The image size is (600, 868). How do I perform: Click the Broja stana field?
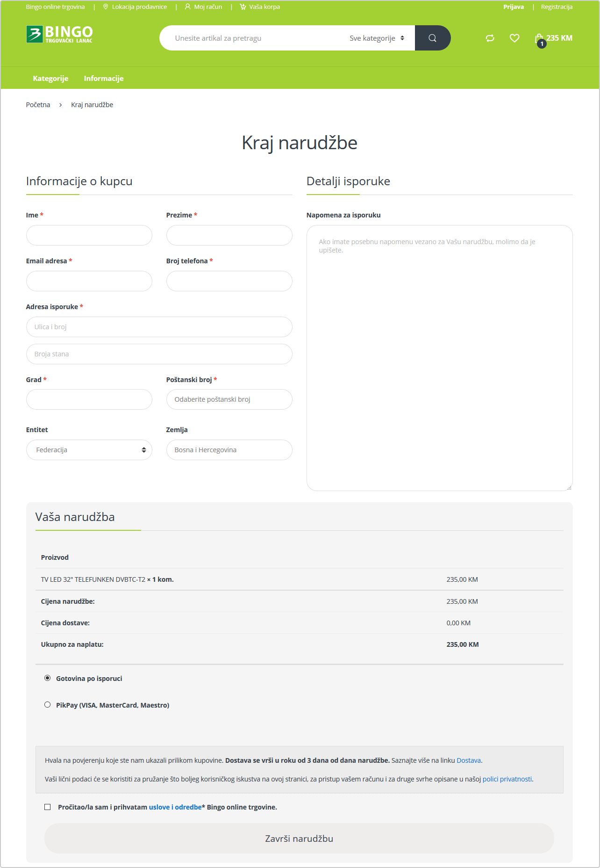[x=159, y=354]
